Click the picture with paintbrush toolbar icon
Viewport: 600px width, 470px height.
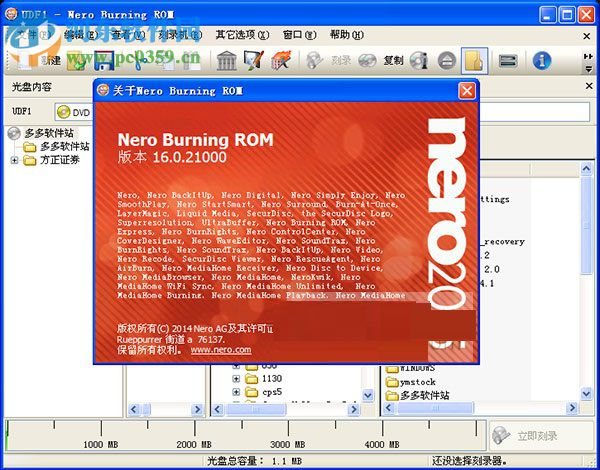(254, 60)
